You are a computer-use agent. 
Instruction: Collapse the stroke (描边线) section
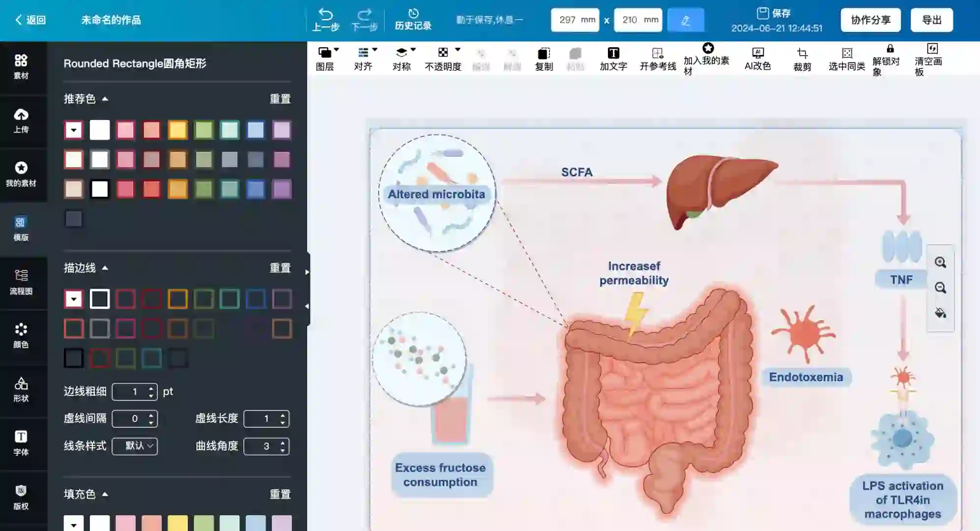pyautogui.click(x=105, y=268)
